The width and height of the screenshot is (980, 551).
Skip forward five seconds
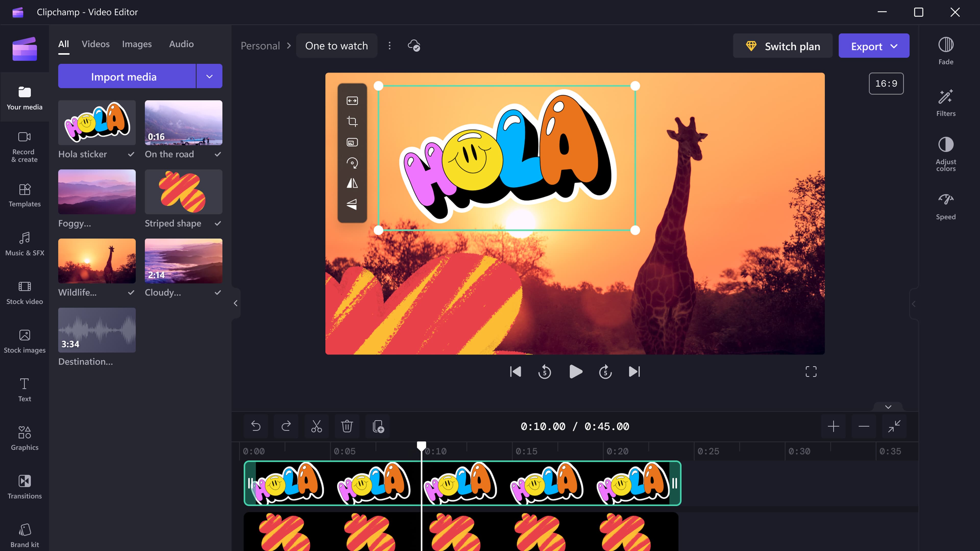tap(605, 371)
